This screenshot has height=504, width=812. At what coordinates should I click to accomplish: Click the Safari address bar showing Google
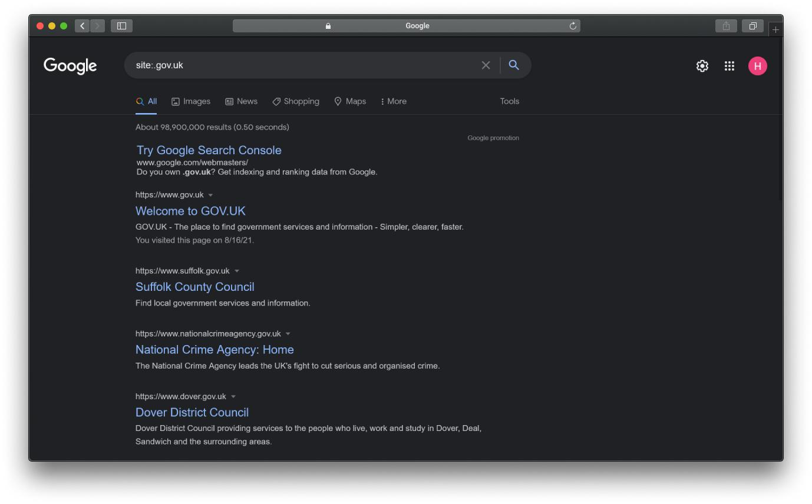point(407,26)
